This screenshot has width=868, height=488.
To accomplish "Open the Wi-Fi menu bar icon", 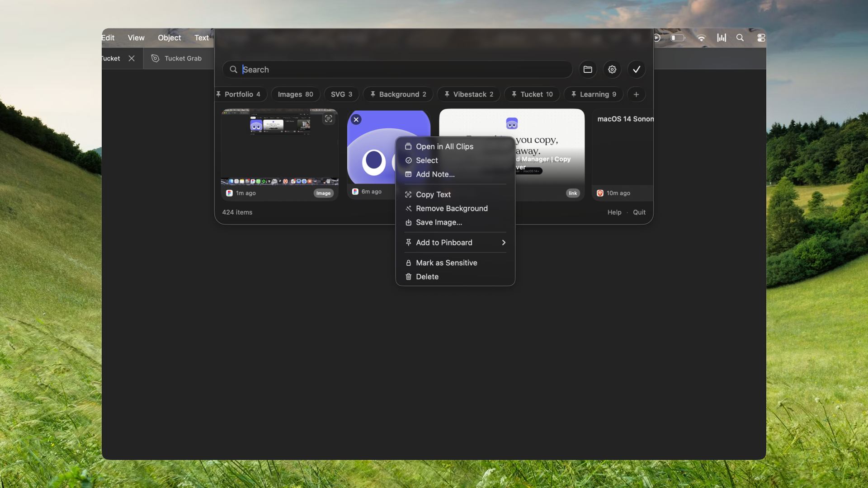I will coord(701,38).
